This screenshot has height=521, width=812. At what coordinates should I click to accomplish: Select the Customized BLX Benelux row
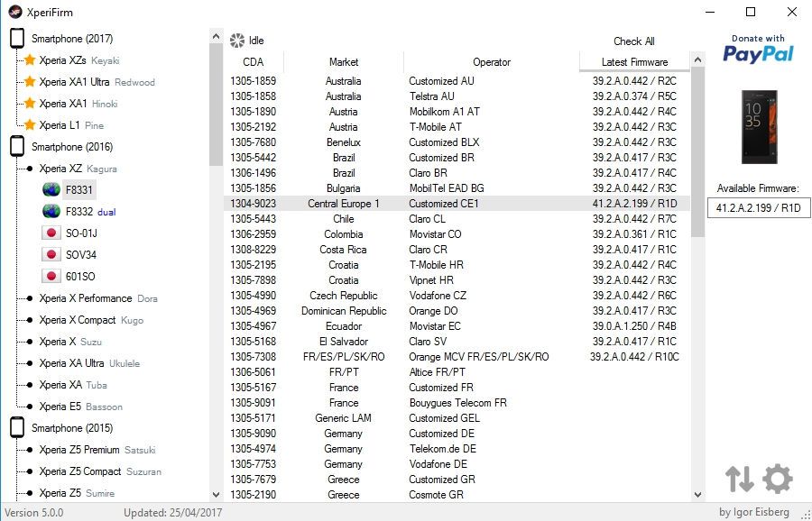[457, 142]
